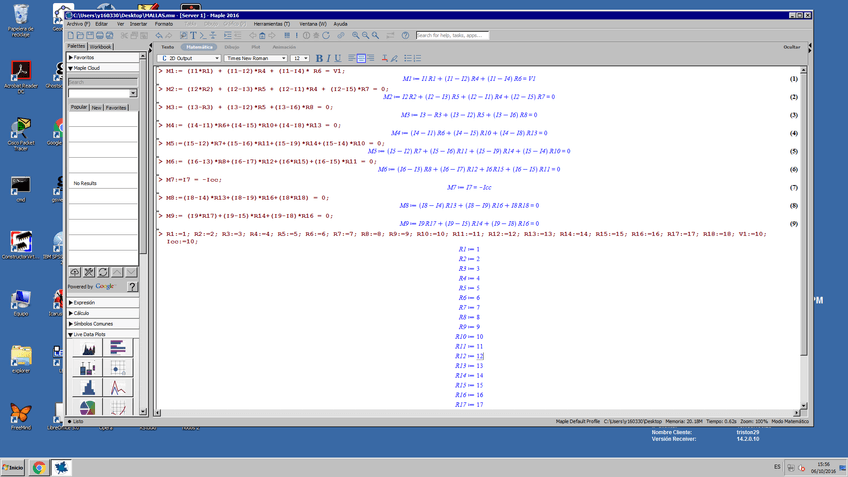Image resolution: width=848 pixels, height=477 pixels.
Task: Toggle center text alignment
Action: (361, 59)
